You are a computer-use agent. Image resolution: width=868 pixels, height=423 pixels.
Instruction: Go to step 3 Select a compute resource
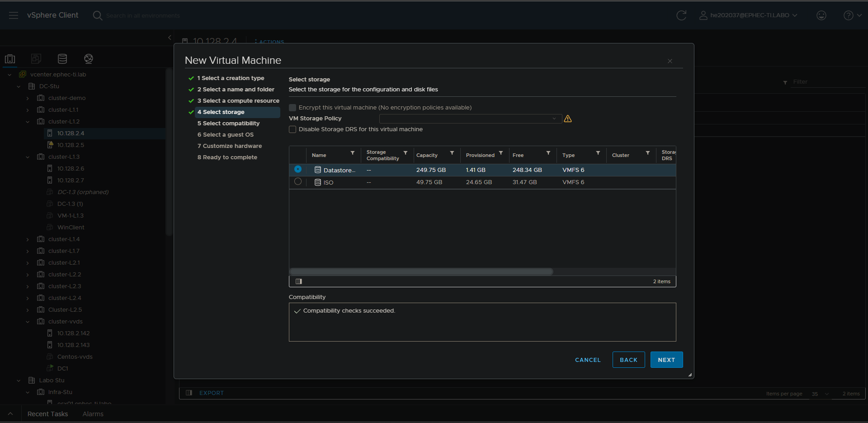pyautogui.click(x=238, y=101)
